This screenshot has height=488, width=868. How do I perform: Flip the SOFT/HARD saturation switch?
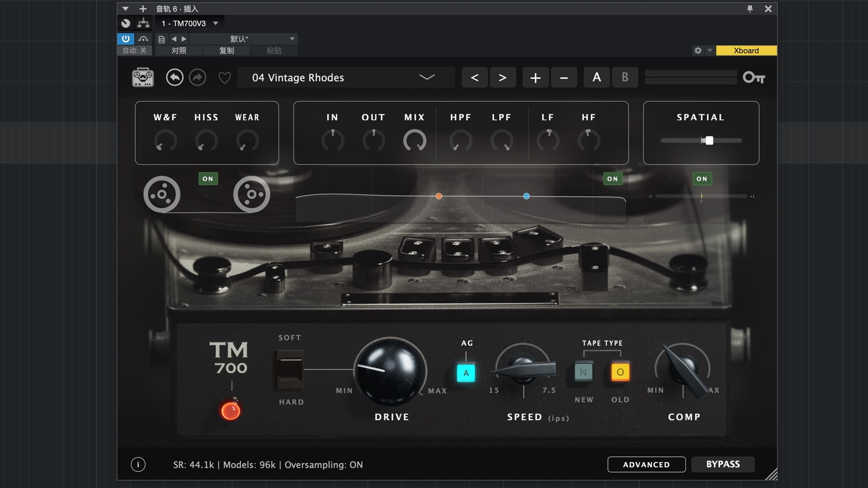point(290,370)
